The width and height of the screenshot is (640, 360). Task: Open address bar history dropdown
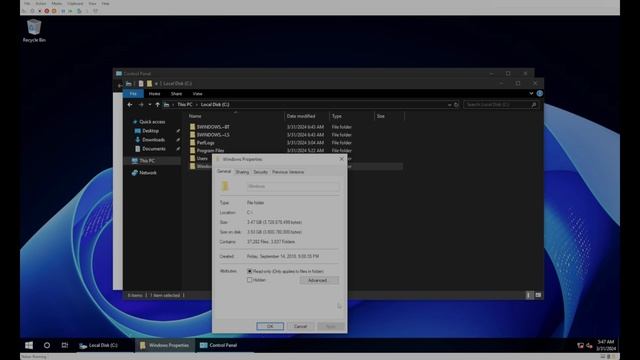[449, 105]
